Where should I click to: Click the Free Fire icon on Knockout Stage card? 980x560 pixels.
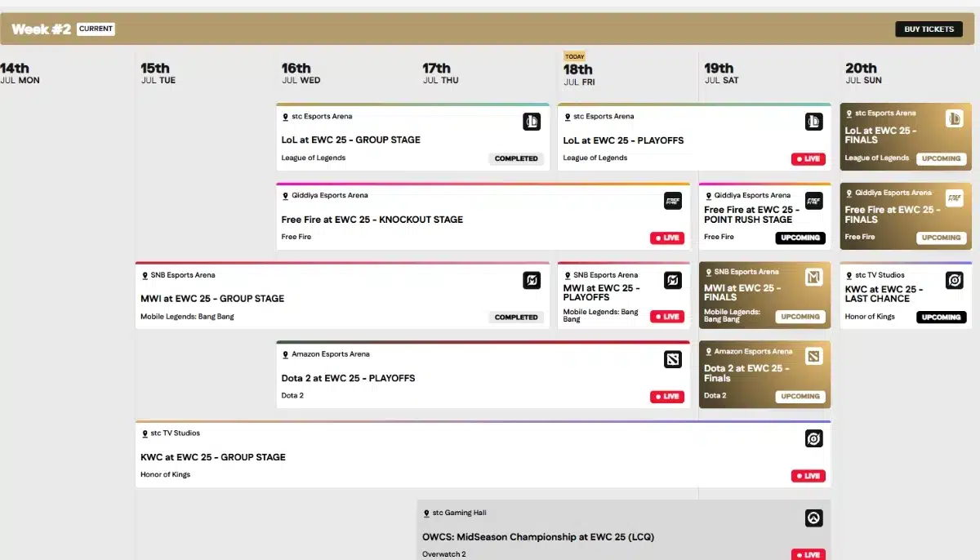pyautogui.click(x=672, y=201)
